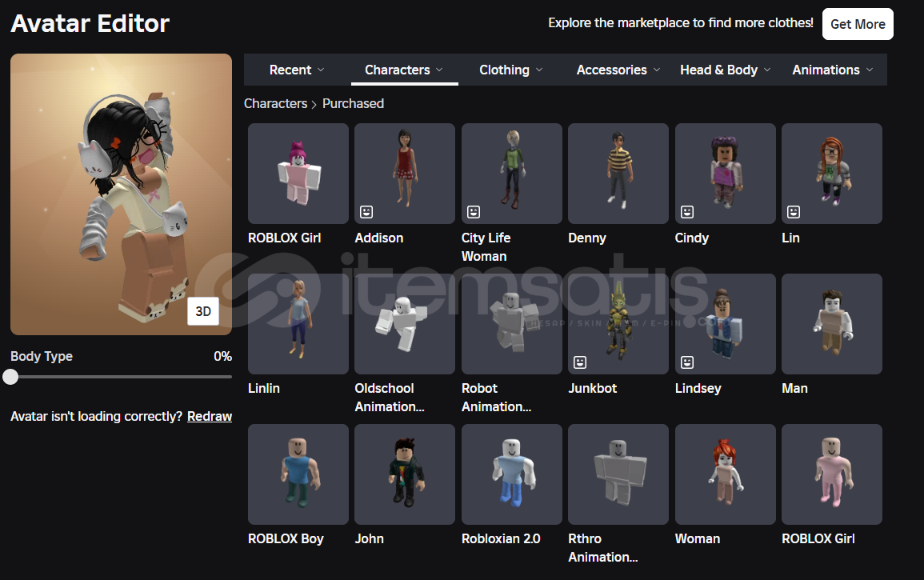
Task: Click the Body Type slider handle
Action: pos(10,377)
